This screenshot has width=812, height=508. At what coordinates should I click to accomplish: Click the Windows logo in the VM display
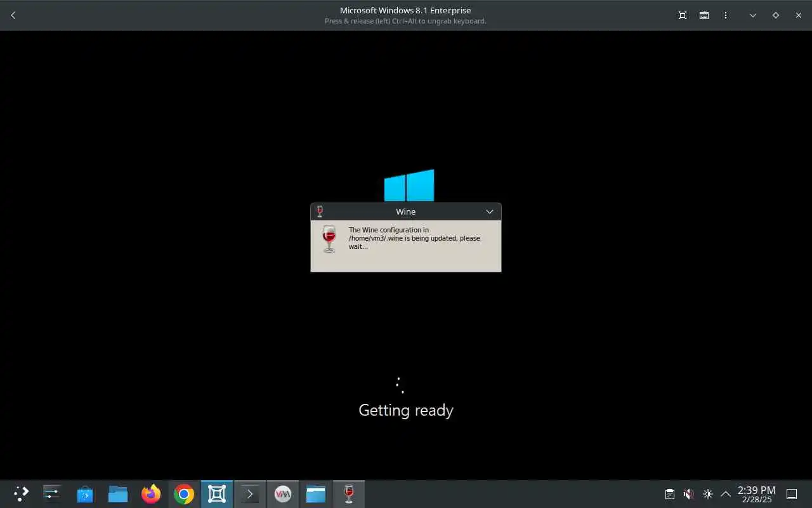[x=409, y=185]
